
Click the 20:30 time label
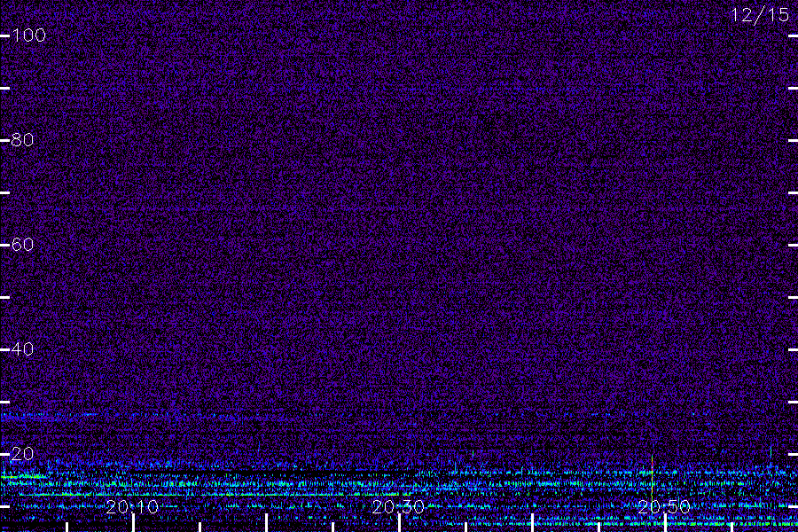pos(398,506)
